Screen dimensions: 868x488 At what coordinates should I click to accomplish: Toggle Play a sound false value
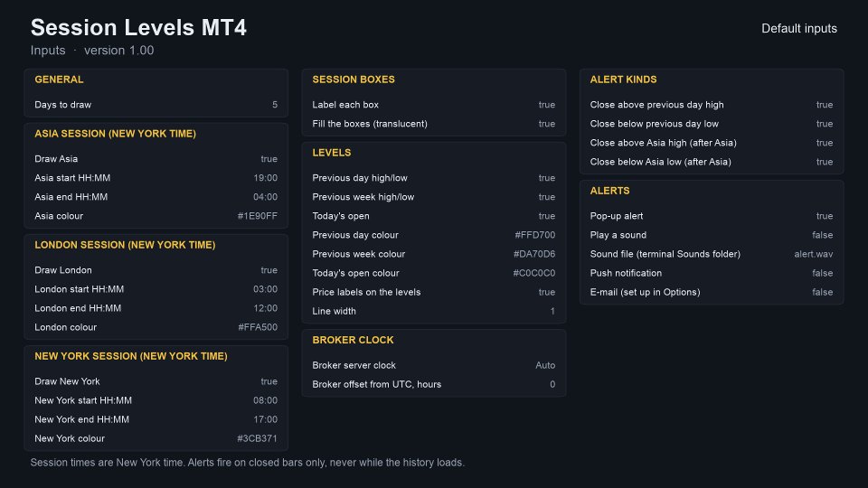822,235
